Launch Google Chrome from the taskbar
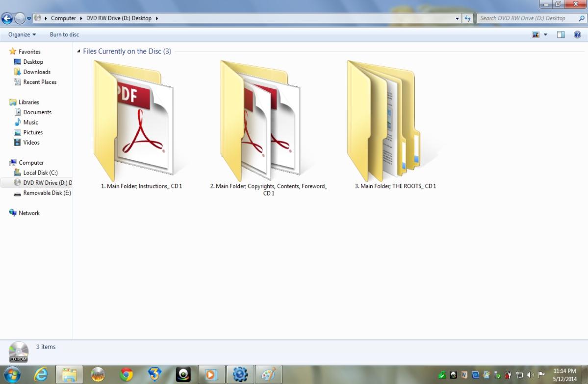The height and width of the screenshot is (384, 588). pyautogui.click(x=127, y=375)
